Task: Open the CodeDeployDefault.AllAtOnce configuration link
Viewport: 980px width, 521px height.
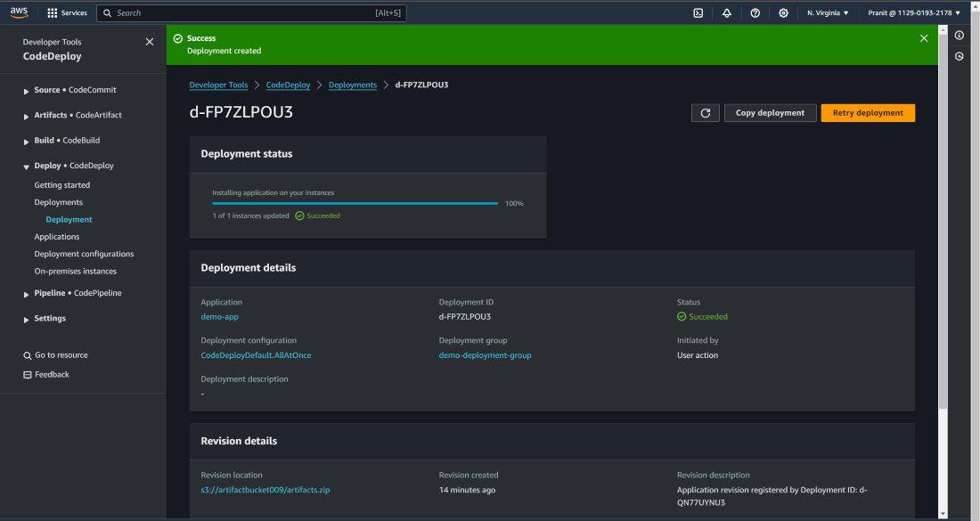Action: pyautogui.click(x=256, y=355)
